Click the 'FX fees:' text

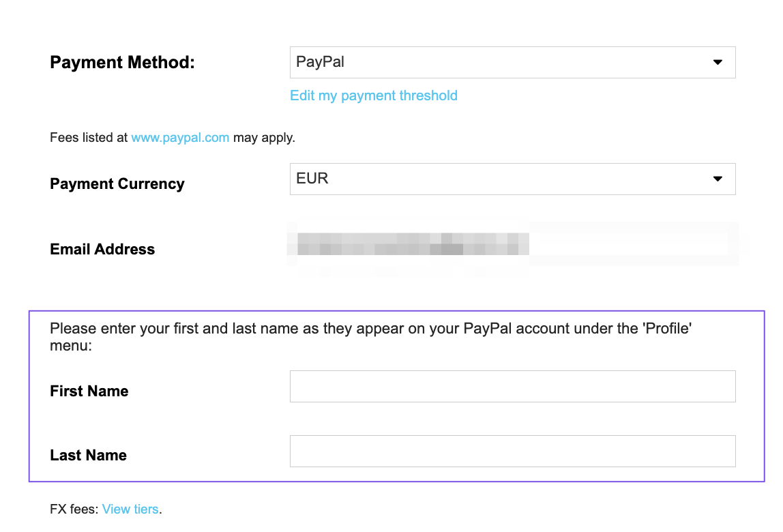[x=74, y=509]
